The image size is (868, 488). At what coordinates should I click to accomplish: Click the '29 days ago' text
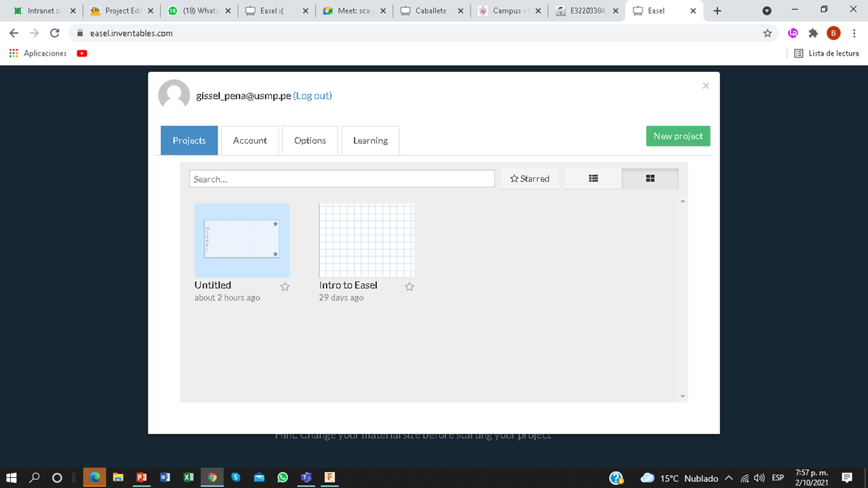pos(341,298)
